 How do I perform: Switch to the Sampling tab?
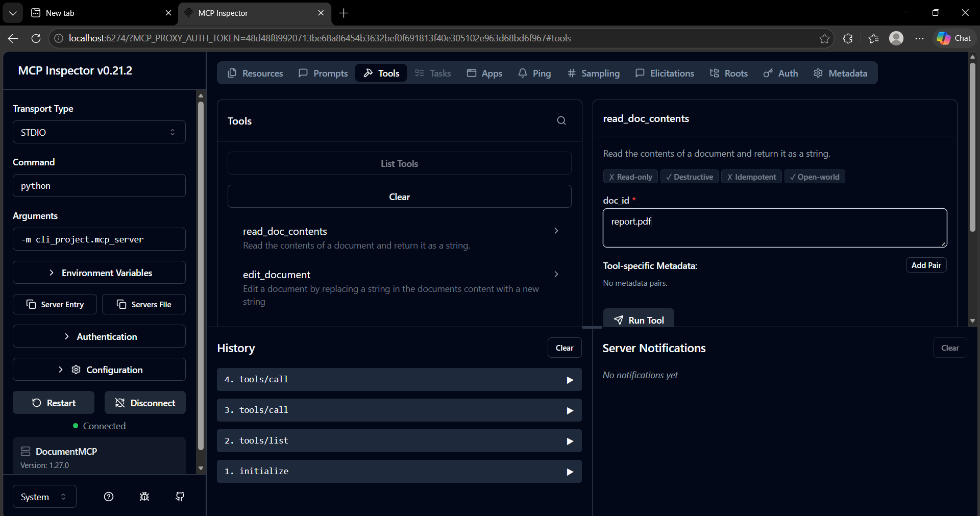(x=593, y=73)
